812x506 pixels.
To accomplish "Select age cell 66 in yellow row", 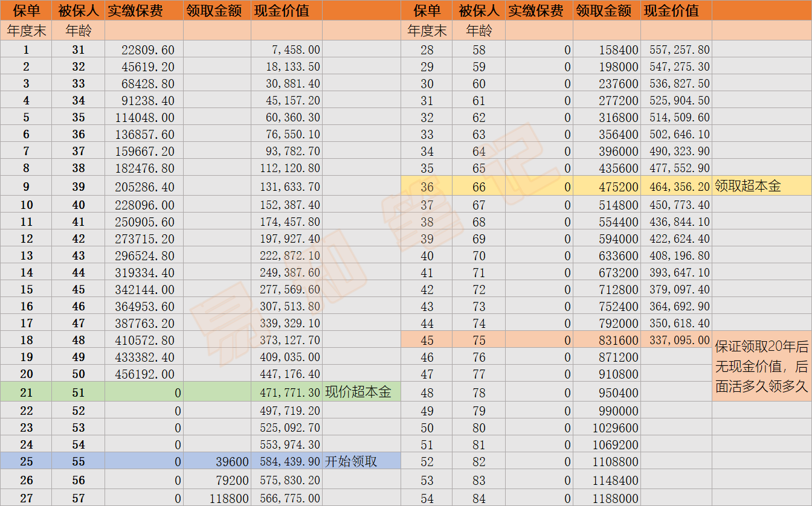I will point(479,187).
